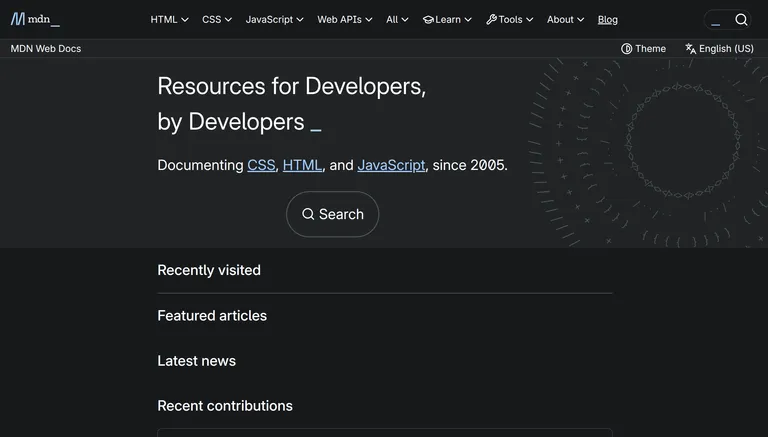Screen dimensions: 768x437
Task: Open the Blog link
Action: click(x=607, y=20)
